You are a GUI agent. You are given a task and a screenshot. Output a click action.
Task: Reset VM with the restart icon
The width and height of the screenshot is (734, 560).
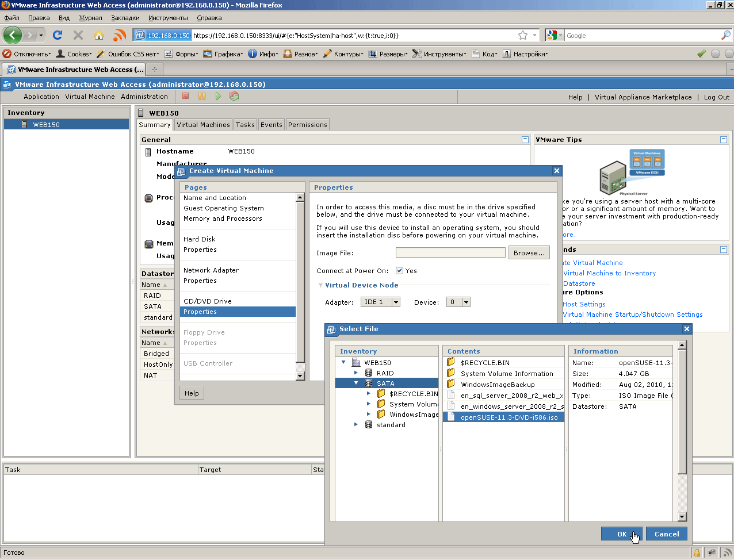coord(234,96)
